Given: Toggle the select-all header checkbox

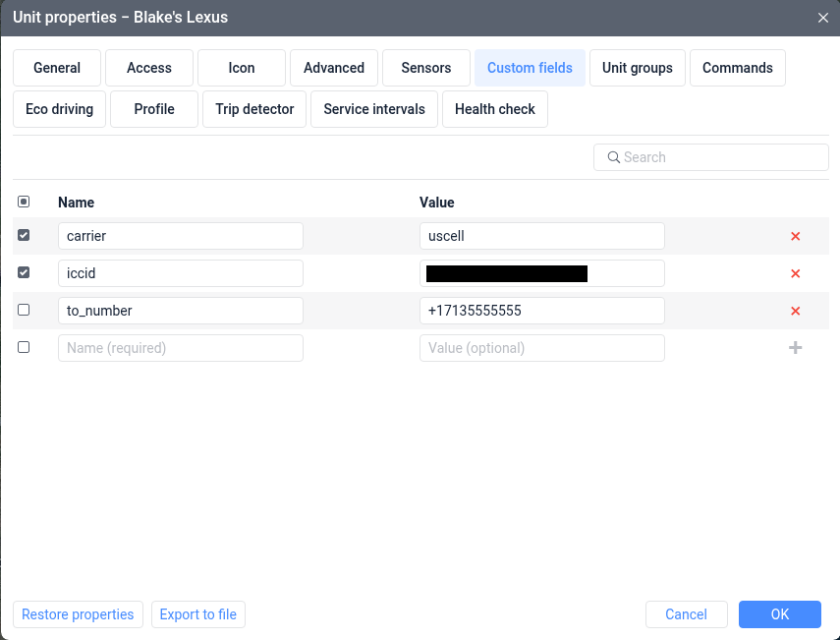Looking at the screenshot, I should 24,202.
